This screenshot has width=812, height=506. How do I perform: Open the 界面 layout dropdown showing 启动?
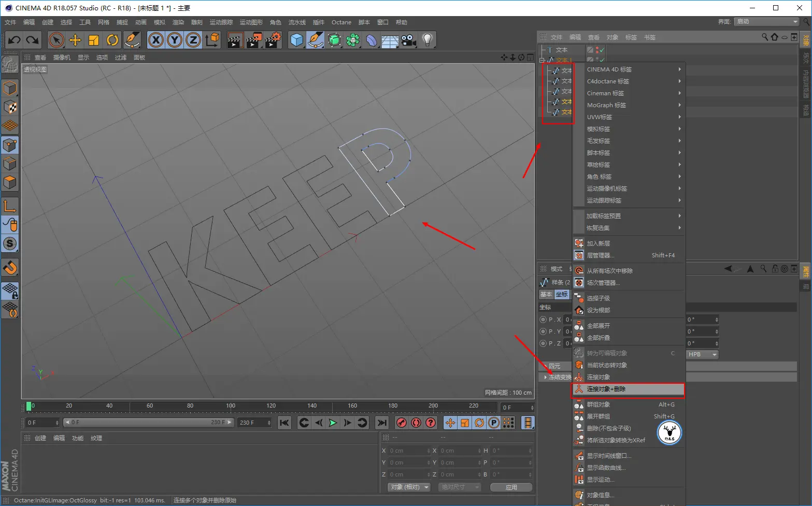[x=767, y=22]
